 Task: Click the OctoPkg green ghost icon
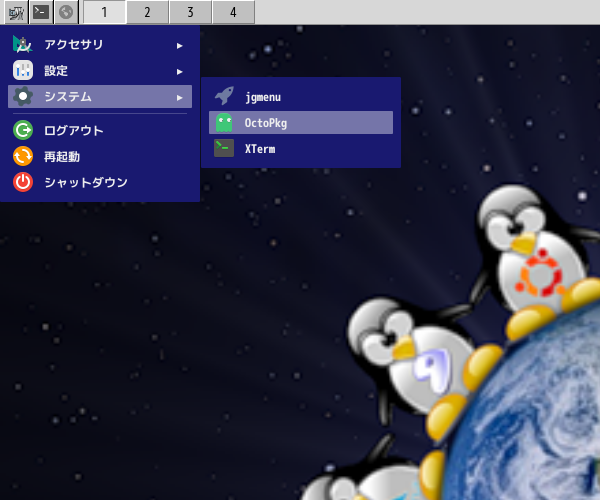click(x=224, y=123)
